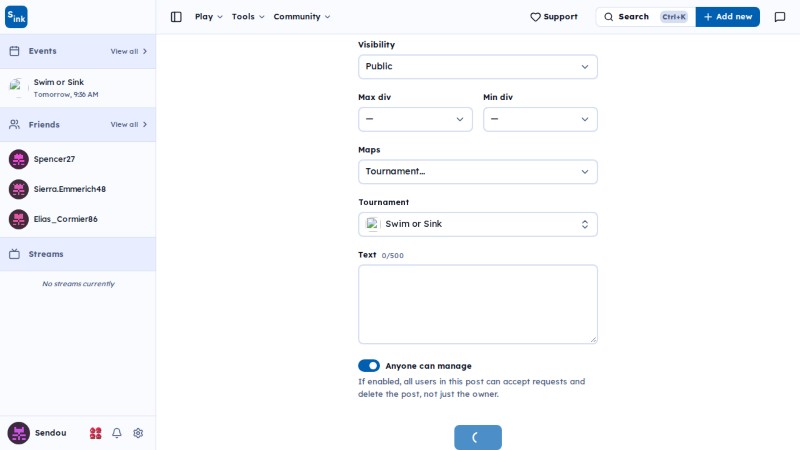Toggle Anyone can manage switch

(x=369, y=366)
